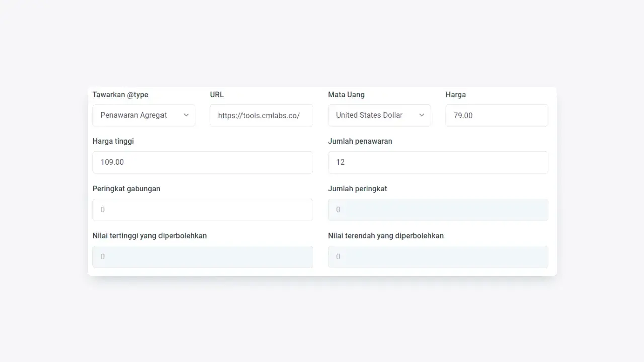Screen dimensions: 644x362
Task: Click the disabled Jumlah peringkat field
Action: [x=438, y=210]
